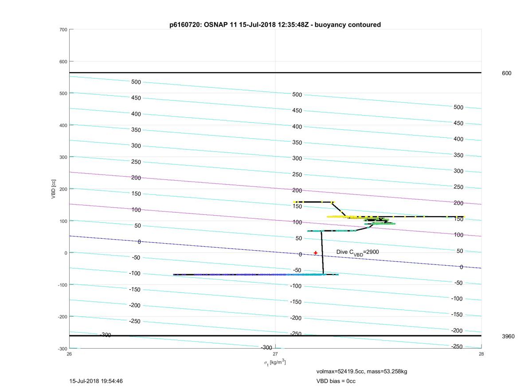
Task: Select the 'VBD [cc]' y-axis label
Action: click(53, 189)
